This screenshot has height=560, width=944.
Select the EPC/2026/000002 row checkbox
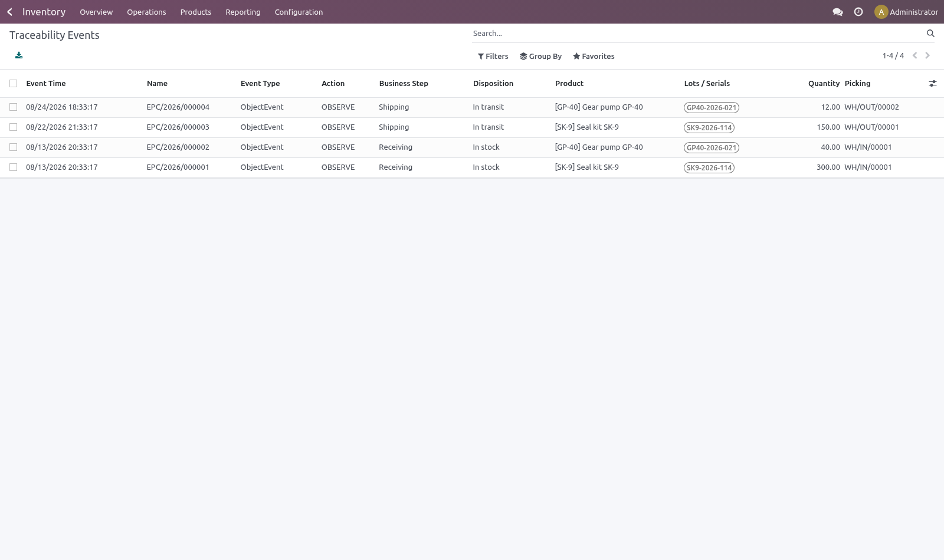click(x=13, y=147)
